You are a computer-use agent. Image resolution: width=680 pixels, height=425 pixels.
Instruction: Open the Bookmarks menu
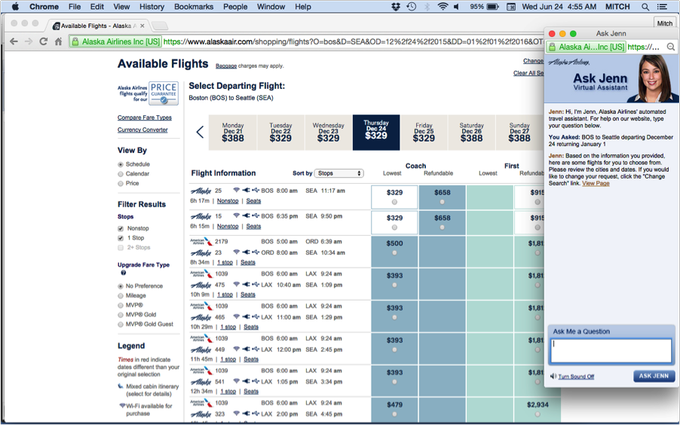(x=194, y=7)
